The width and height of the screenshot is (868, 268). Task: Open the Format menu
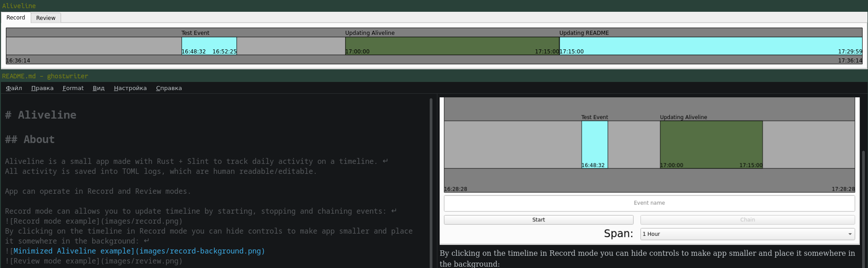click(x=73, y=88)
